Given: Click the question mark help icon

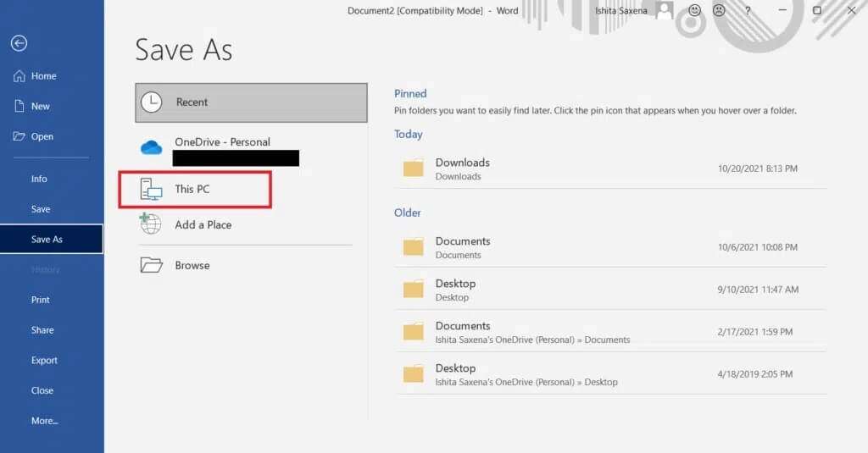Looking at the screenshot, I should [748, 10].
